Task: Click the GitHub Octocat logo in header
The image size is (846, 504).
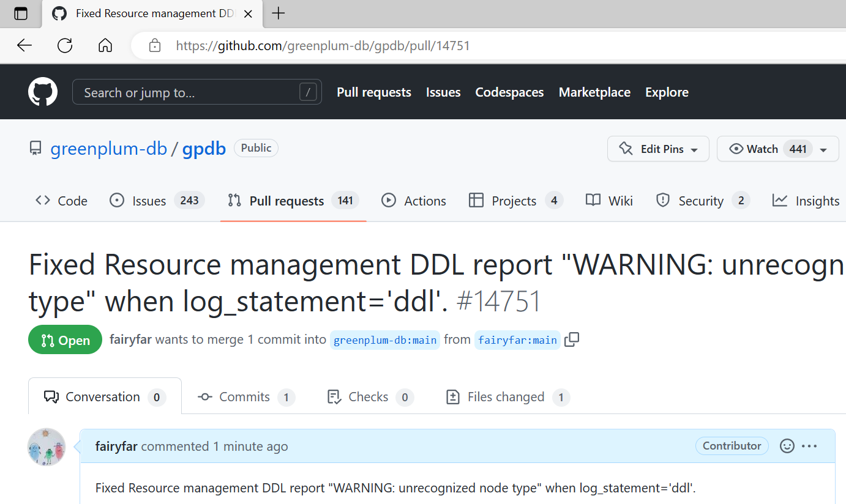Action: 43,92
